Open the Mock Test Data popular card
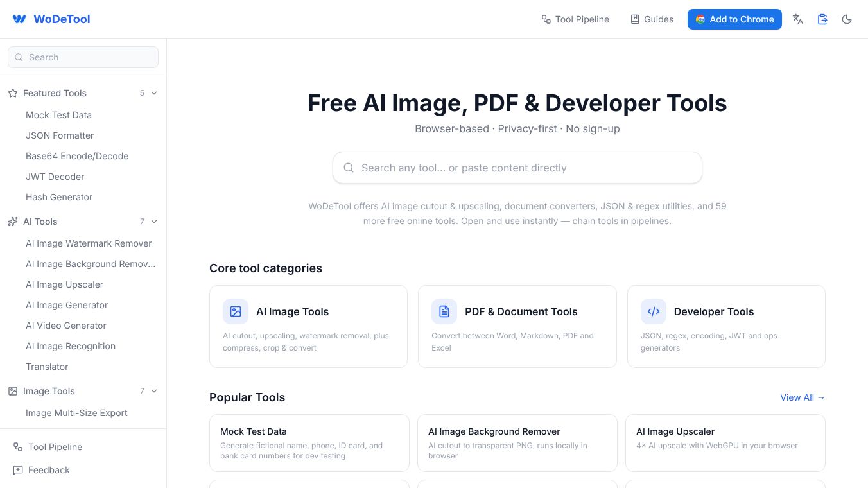Screen dimensions: 868x488 pyautogui.click(x=309, y=443)
